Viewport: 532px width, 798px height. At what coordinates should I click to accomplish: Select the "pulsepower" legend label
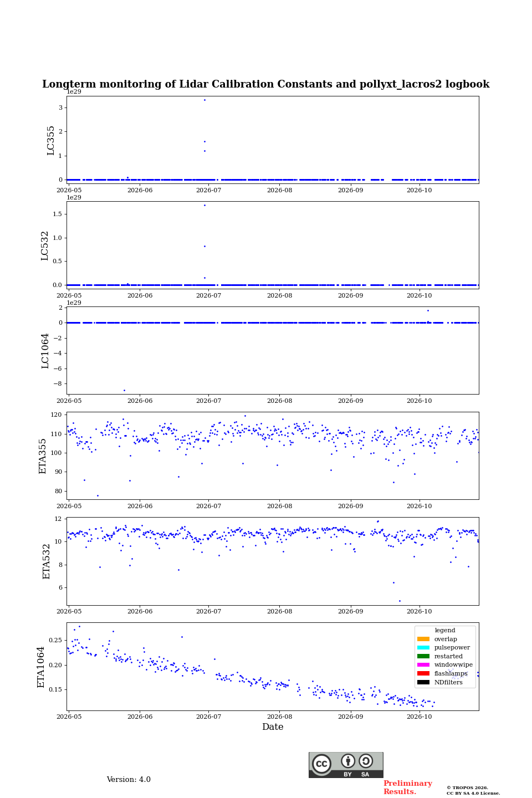(452, 648)
